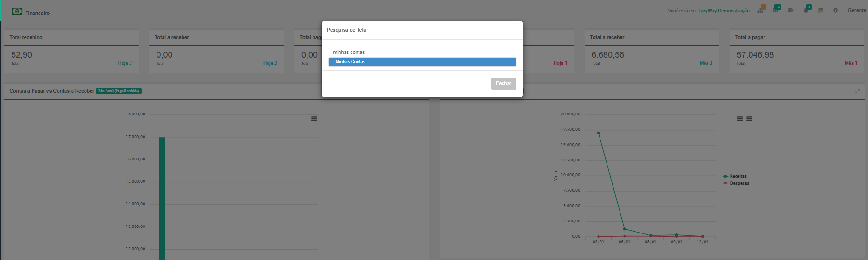Open the first line chart menu icon
868x260 pixels.
click(740, 119)
